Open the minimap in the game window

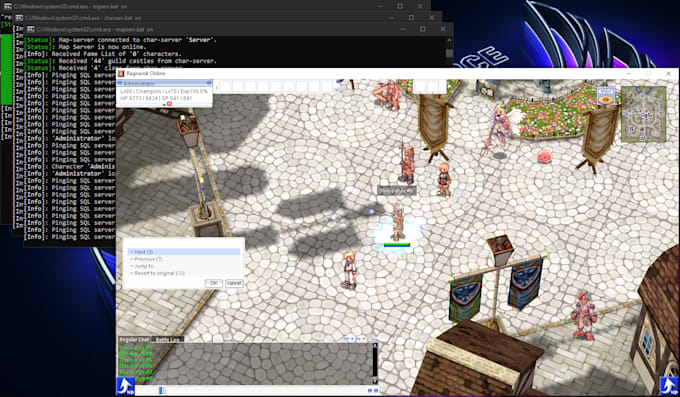pos(644,114)
